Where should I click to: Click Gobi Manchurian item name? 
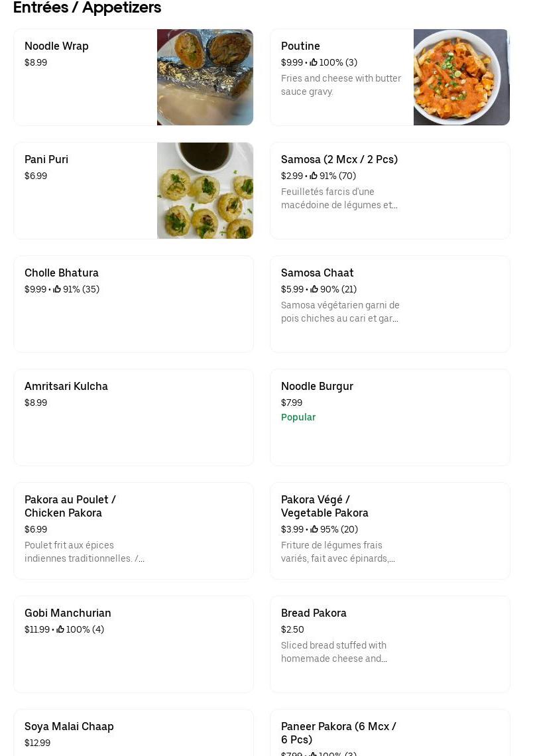click(x=68, y=613)
